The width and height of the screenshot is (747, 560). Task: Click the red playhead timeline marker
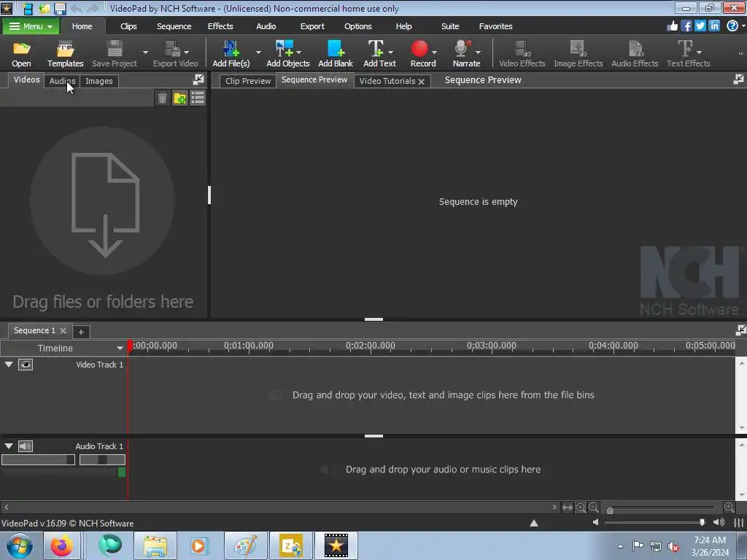[130, 346]
